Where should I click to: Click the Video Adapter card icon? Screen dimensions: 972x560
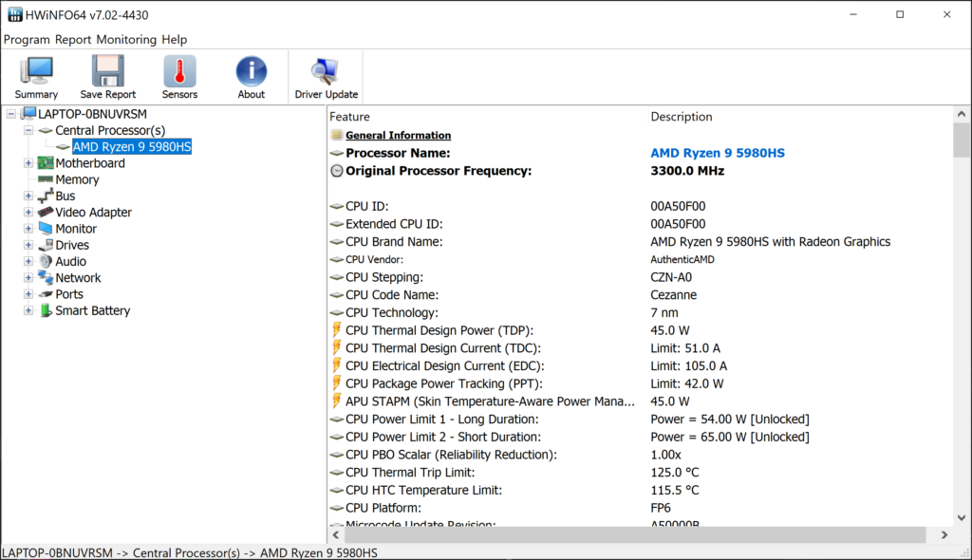pyautogui.click(x=46, y=212)
